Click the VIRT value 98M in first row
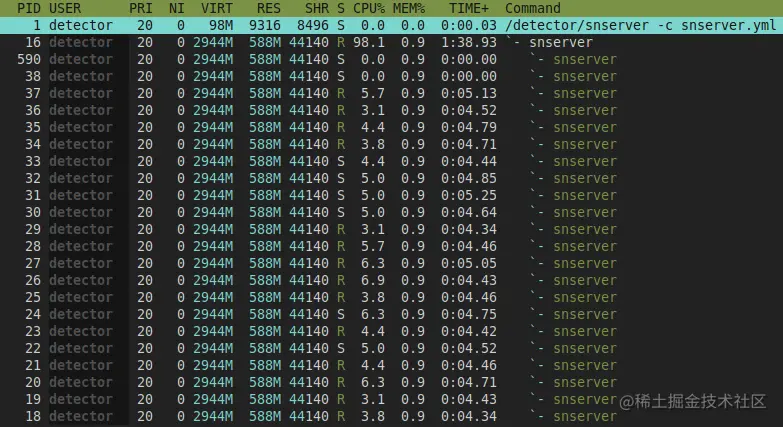Screen dimensions: 783x427 coord(221,25)
